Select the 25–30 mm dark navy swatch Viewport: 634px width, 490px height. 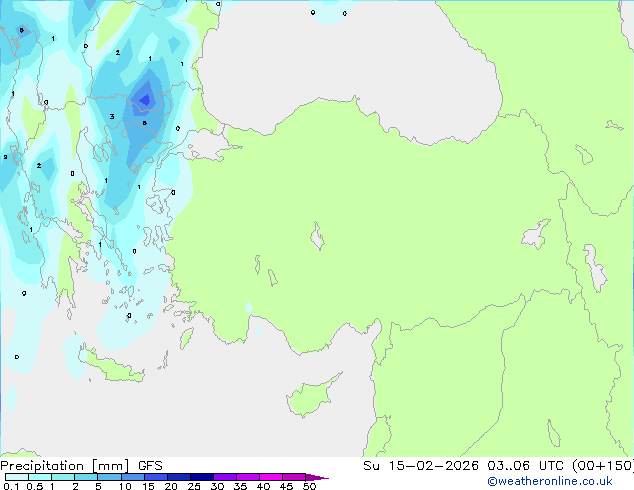pos(201,477)
